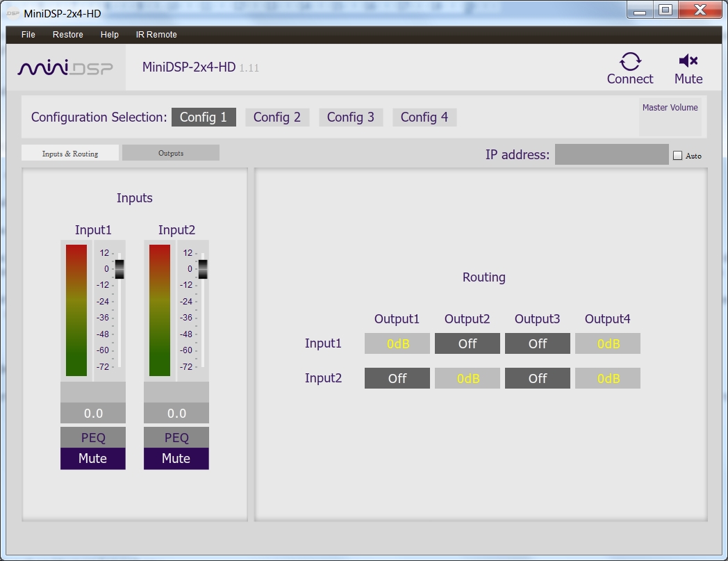Click the Configuration Selection label
728x561 pixels.
point(99,117)
